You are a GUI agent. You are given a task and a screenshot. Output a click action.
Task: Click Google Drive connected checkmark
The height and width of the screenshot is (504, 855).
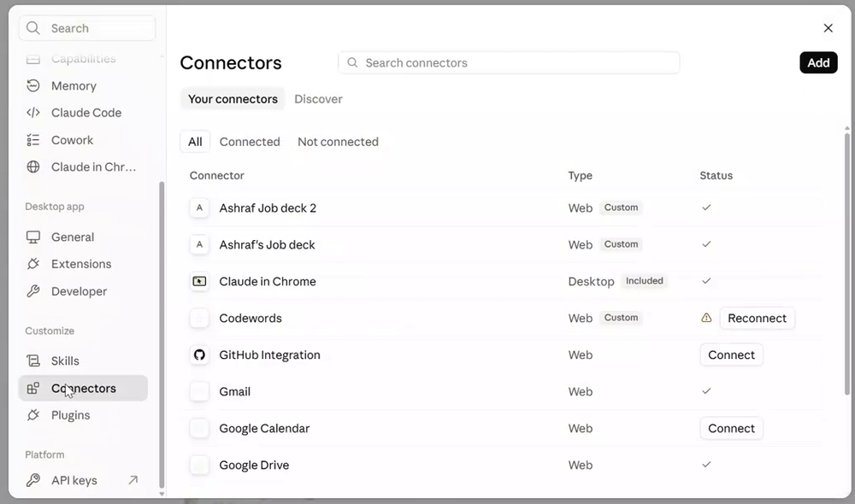tap(706, 465)
